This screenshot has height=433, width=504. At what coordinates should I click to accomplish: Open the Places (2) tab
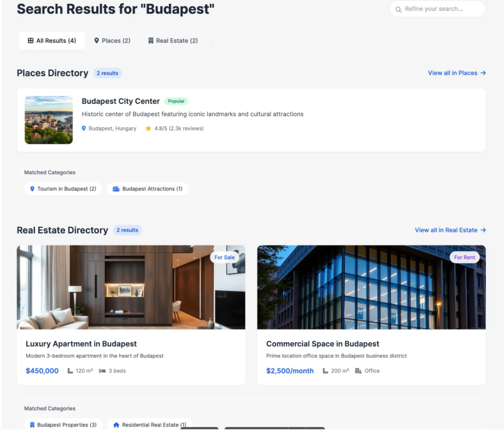tap(112, 40)
